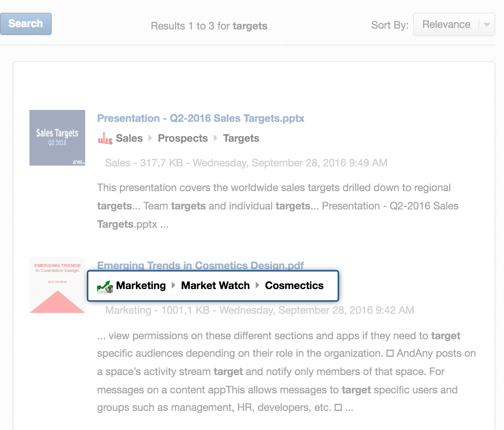504x430 pixels.
Task: Go to the Marketing breadcrumb
Action: 141,285
